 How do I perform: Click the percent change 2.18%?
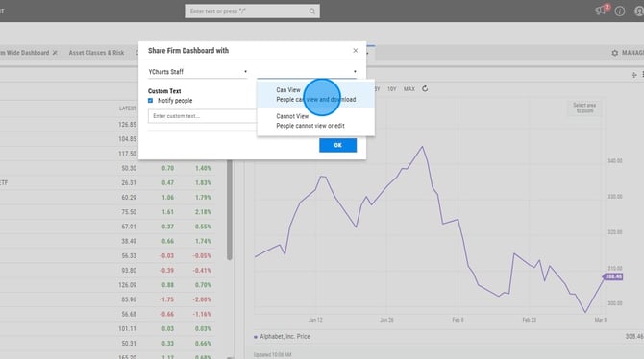click(203, 212)
